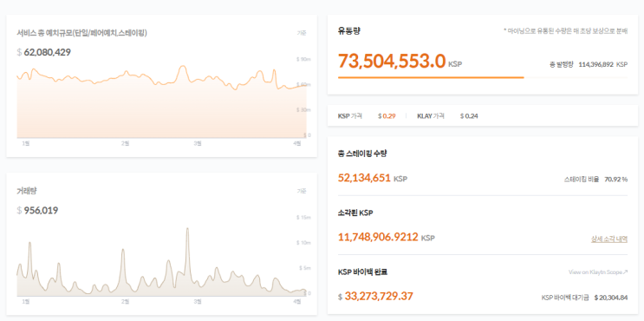Open the 상세 소각 내역 link
Screen dimensions: 644x321
point(609,239)
